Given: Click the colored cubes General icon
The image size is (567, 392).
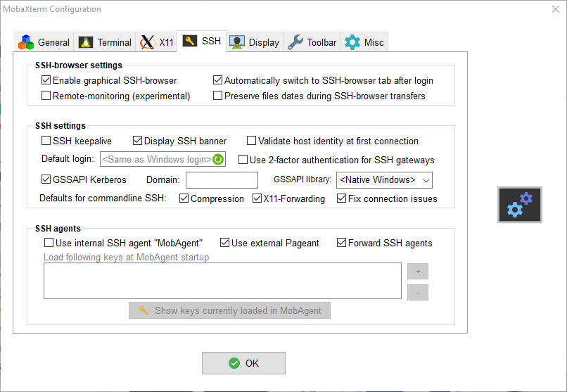Looking at the screenshot, I should 26,42.
